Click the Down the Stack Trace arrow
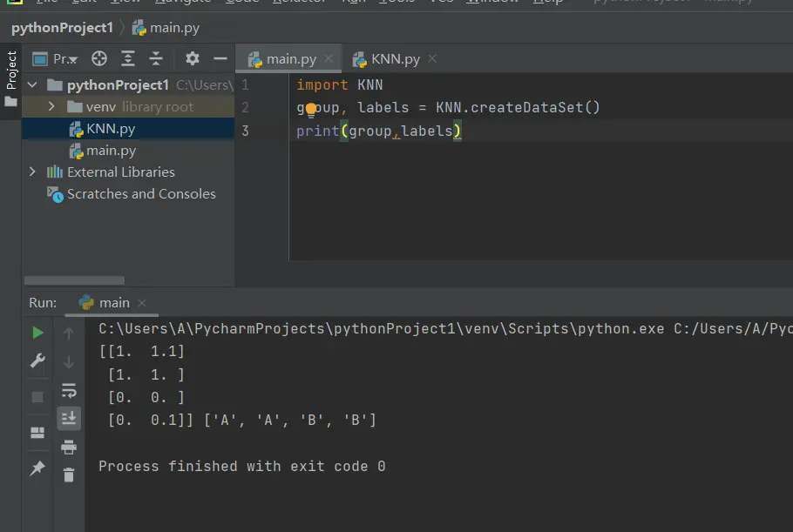Screen dimensions: 793x532 coord(69,361)
